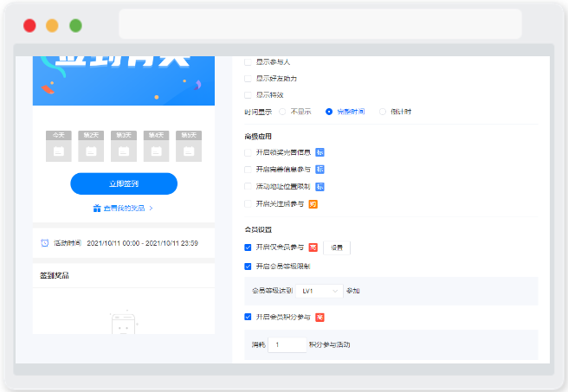Open the 查看我的奖品 link
The height and width of the screenshot is (392, 568).
(x=124, y=209)
